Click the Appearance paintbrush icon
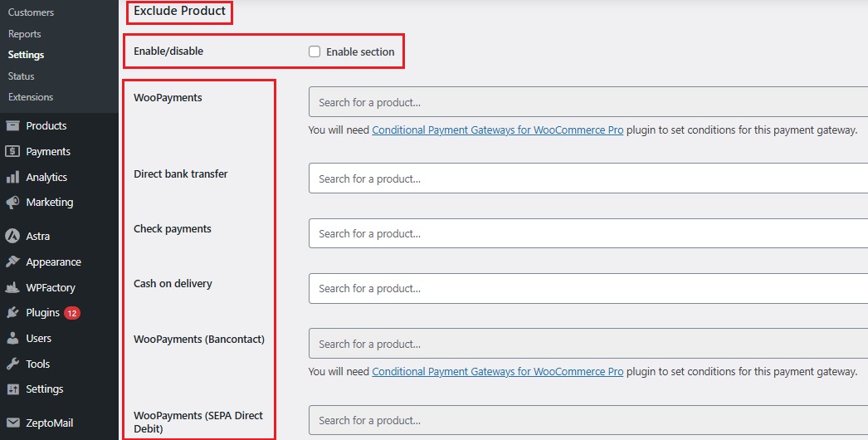This screenshot has width=868, height=440. click(x=12, y=262)
